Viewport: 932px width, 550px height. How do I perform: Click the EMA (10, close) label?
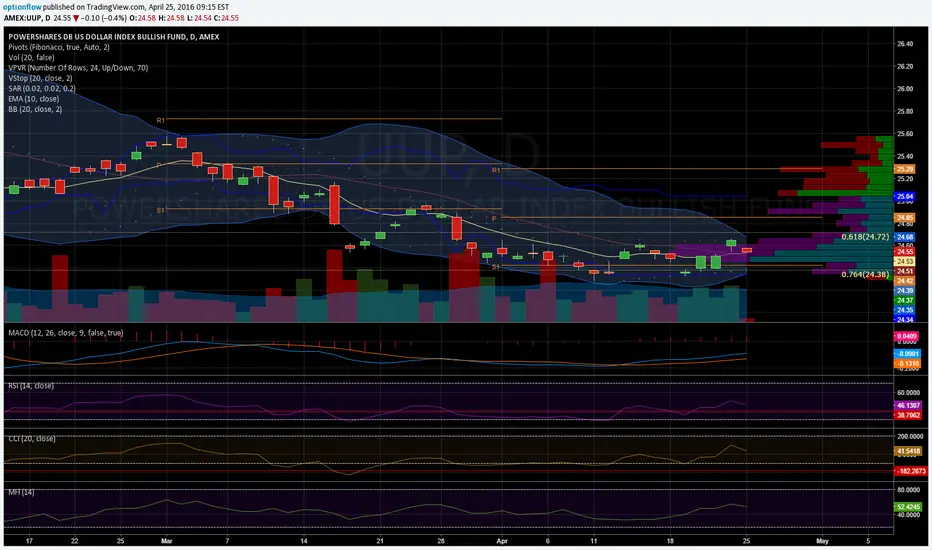(x=33, y=99)
